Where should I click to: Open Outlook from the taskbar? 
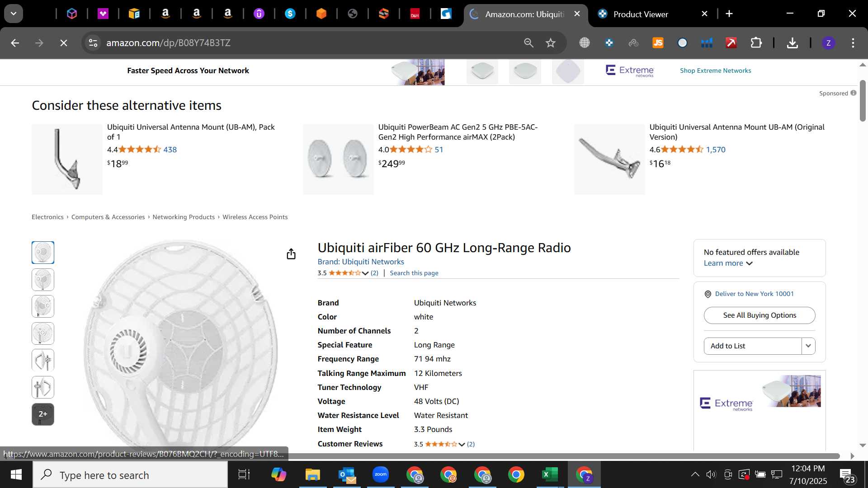[347, 474]
